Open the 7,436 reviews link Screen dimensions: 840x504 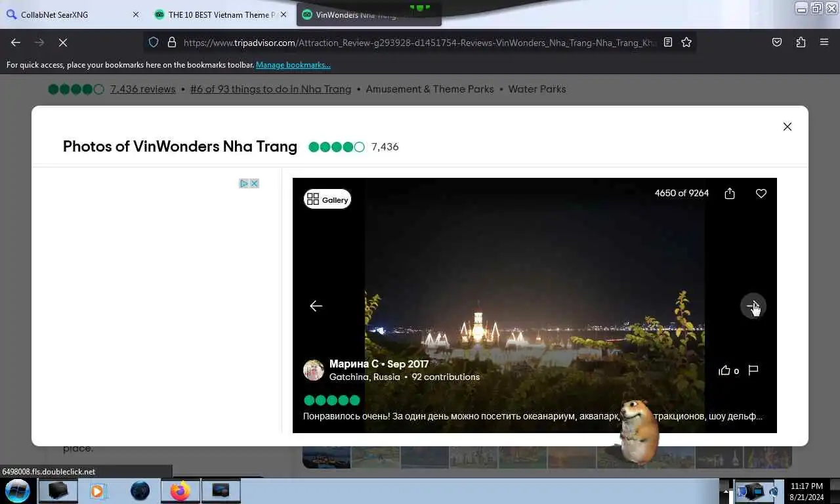[x=142, y=89]
